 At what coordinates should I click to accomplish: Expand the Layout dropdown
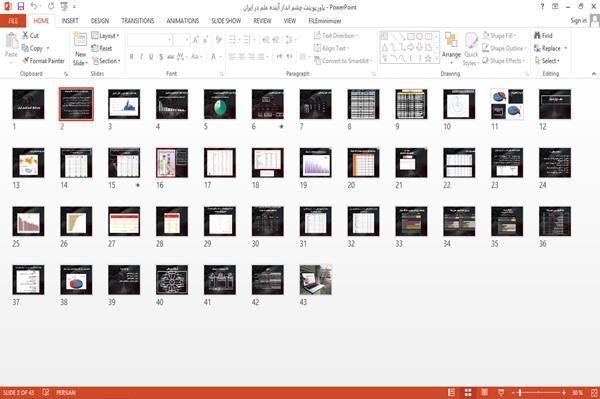click(x=105, y=36)
